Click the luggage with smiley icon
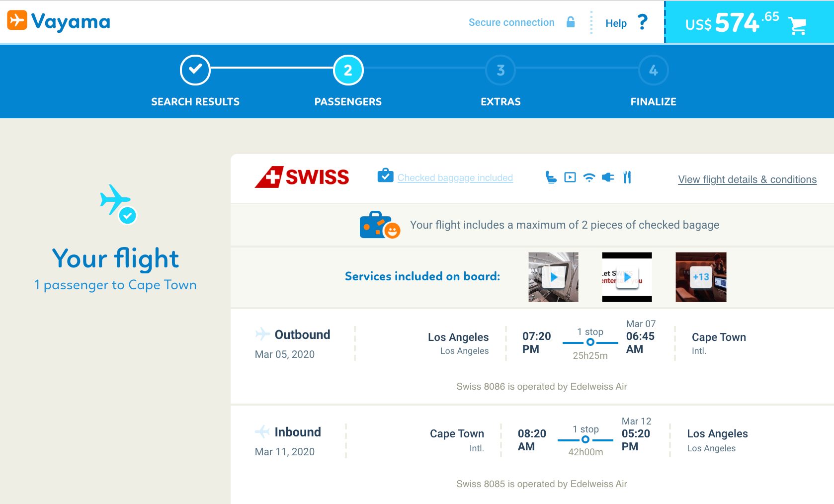 [x=380, y=225]
